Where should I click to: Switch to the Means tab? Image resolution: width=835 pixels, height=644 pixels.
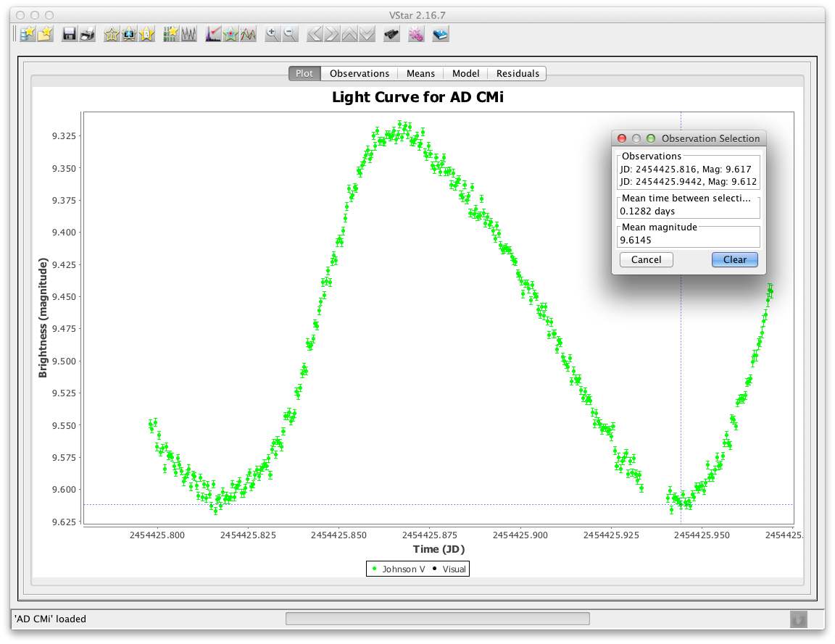(x=420, y=73)
